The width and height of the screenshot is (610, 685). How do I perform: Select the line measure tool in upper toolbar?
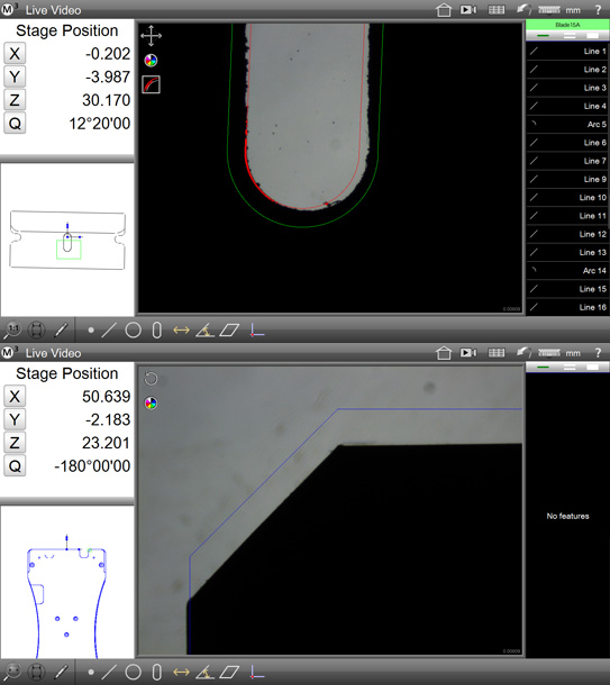pos(109,330)
